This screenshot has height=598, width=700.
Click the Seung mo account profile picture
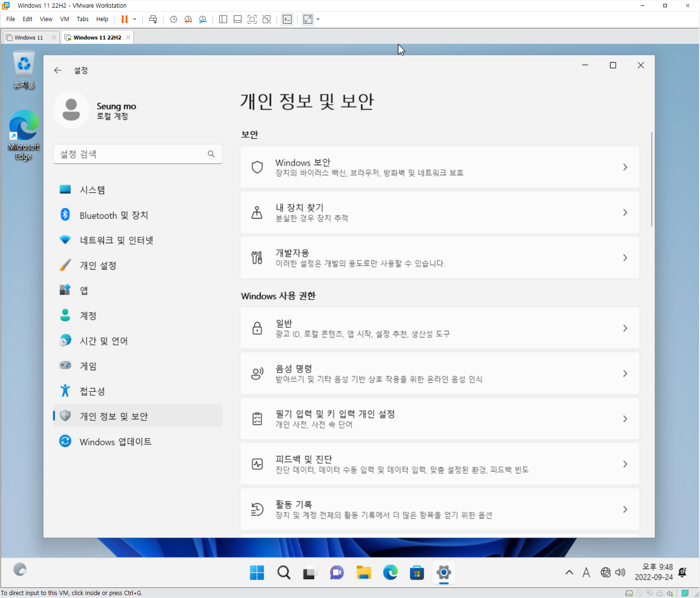click(71, 110)
